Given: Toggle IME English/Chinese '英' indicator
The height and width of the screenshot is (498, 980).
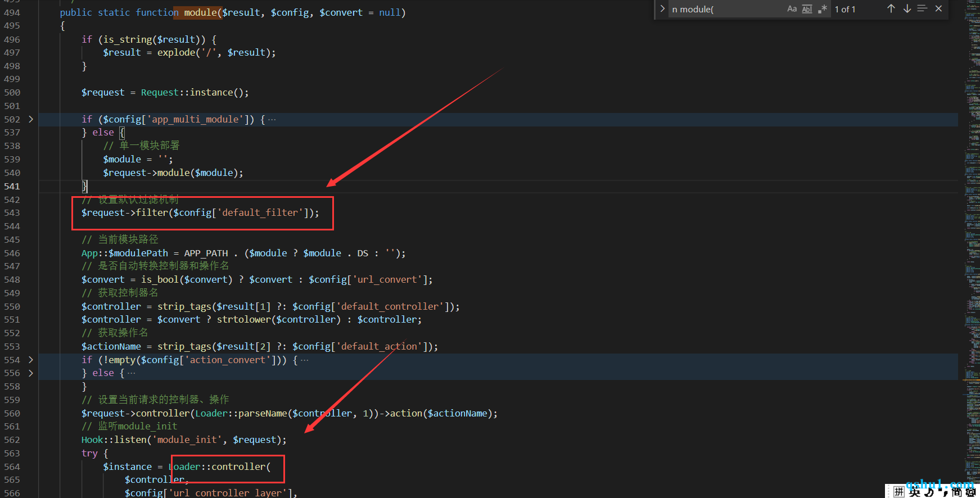Looking at the screenshot, I should click(915, 492).
